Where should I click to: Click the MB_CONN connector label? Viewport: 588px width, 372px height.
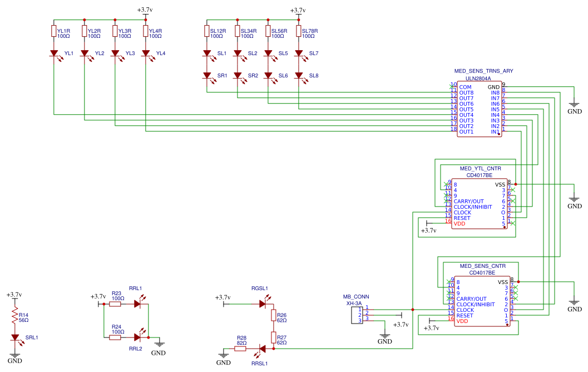point(356,297)
